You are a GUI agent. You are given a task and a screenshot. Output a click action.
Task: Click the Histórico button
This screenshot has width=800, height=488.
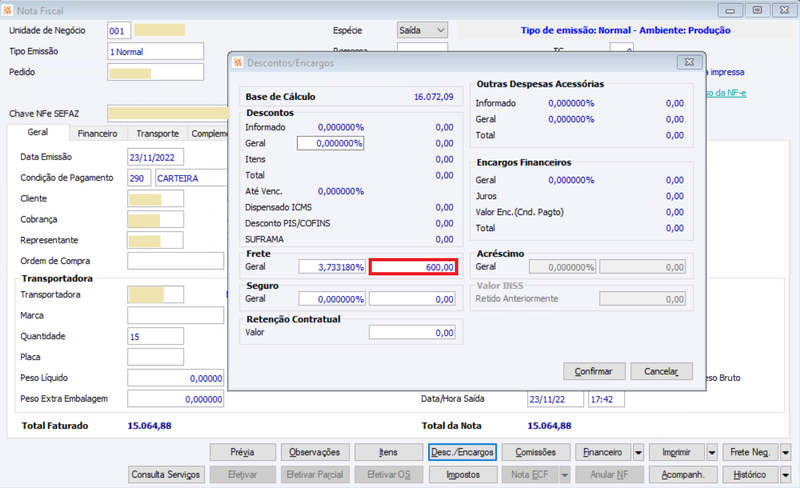point(751,475)
